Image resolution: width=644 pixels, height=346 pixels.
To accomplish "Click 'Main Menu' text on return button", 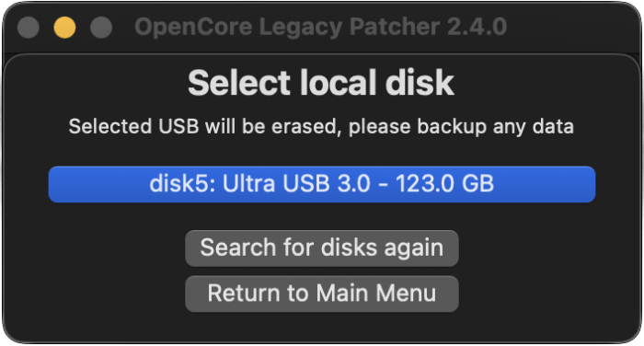I will [376, 294].
